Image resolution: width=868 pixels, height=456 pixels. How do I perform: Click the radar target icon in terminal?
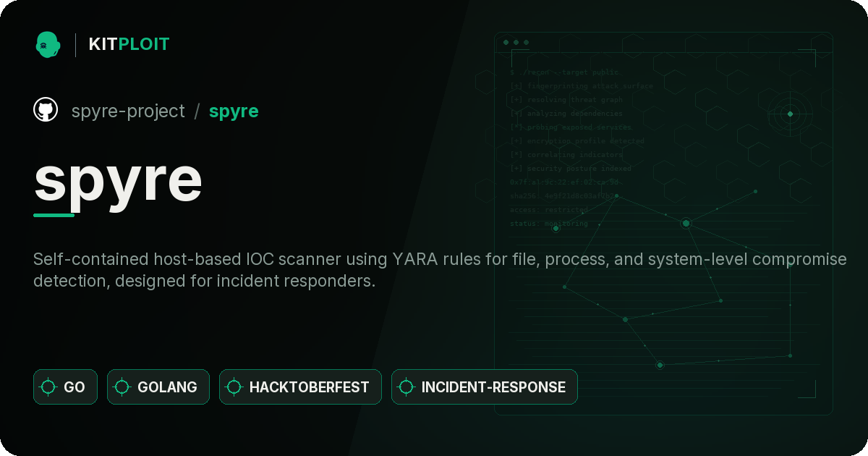tap(790, 114)
